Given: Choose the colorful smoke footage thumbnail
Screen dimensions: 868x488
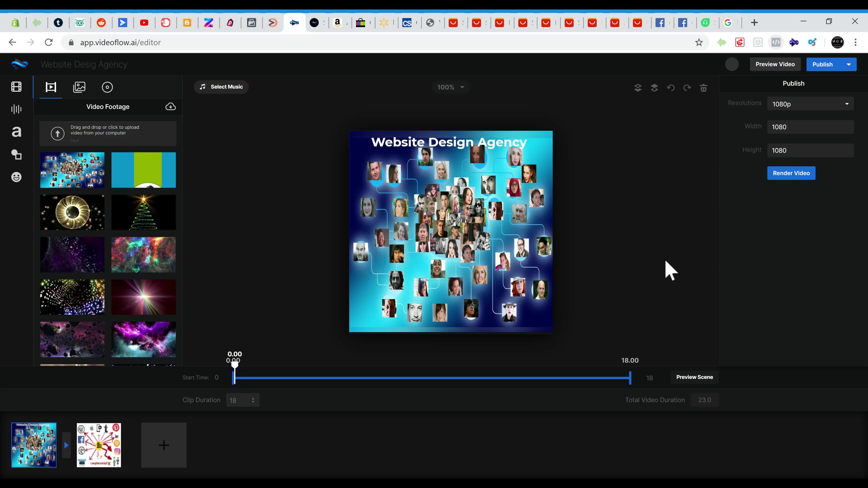Looking at the screenshot, I should coord(144,255).
